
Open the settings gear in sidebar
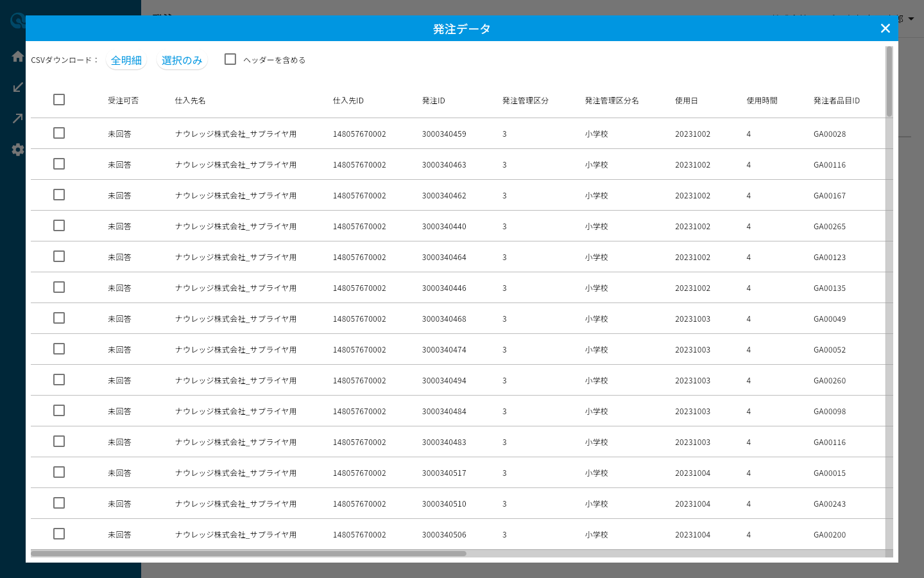tap(18, 150)
